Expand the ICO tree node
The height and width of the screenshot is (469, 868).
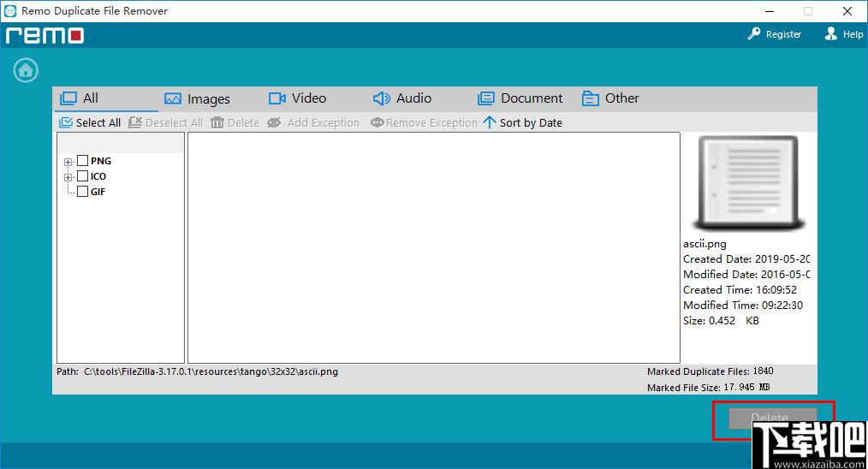click(68, 178)
